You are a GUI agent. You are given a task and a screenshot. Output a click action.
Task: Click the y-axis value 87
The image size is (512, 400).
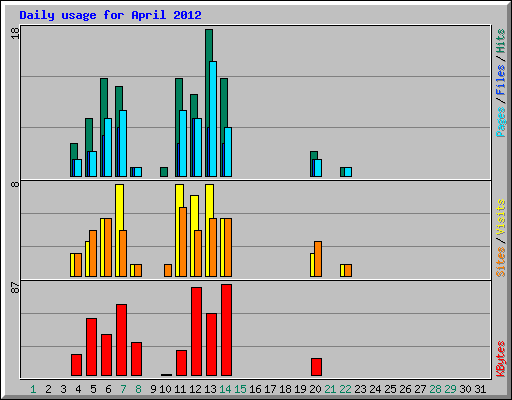point(15,288)
